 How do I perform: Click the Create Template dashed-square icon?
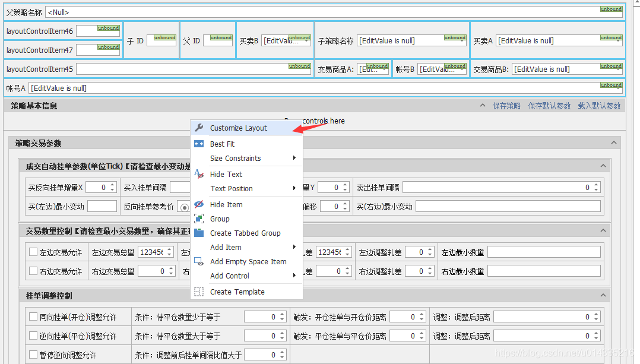pos(199,292)
